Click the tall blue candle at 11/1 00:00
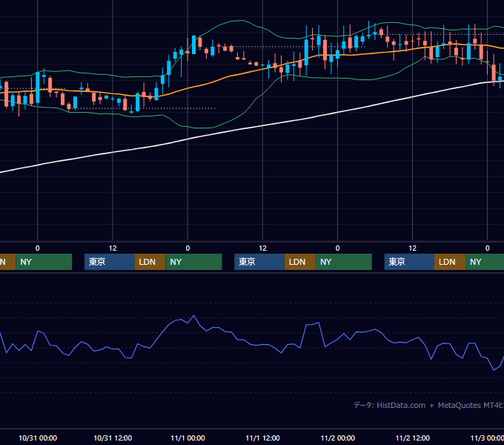504x445 pixels. [194, 44]
